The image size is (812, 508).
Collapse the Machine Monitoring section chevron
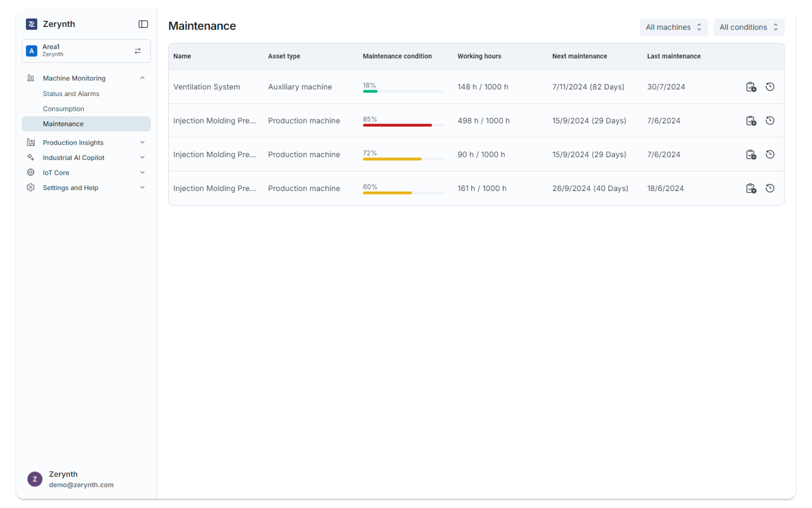[x=143, y=78]
